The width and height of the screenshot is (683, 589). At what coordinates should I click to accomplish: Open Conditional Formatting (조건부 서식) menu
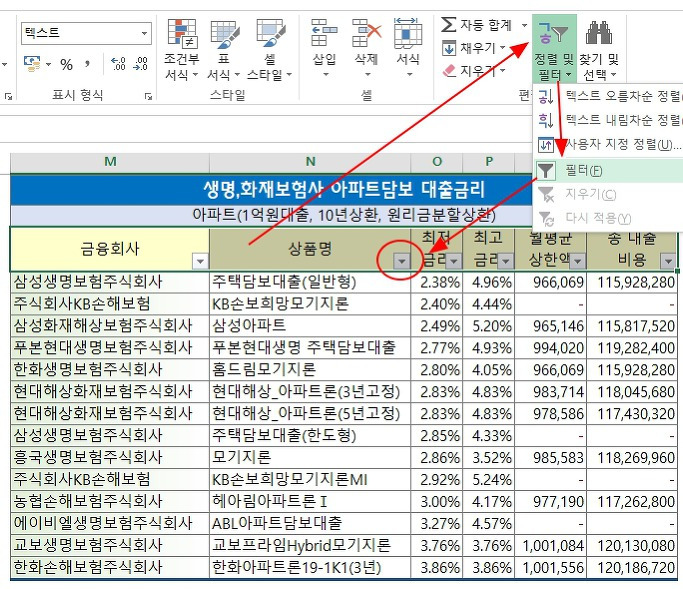pyautogui.click(x=181, y=50)
